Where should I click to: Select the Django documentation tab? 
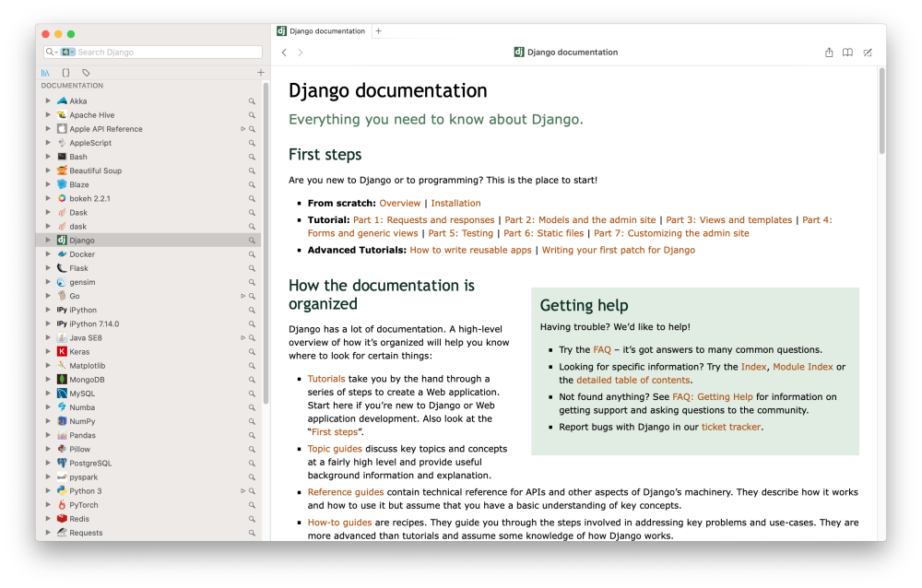[321, 31]
